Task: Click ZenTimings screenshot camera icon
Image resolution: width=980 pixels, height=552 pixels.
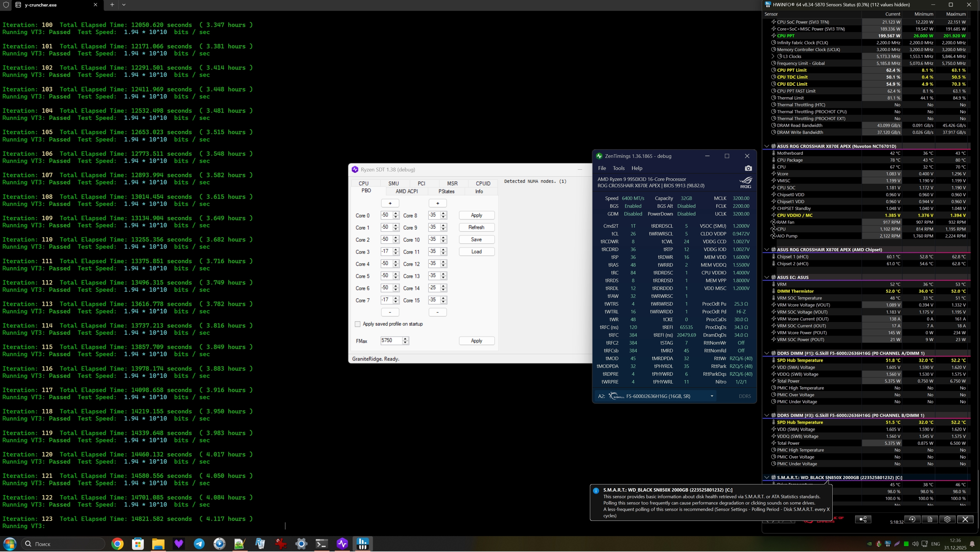Action: point(748,168)
